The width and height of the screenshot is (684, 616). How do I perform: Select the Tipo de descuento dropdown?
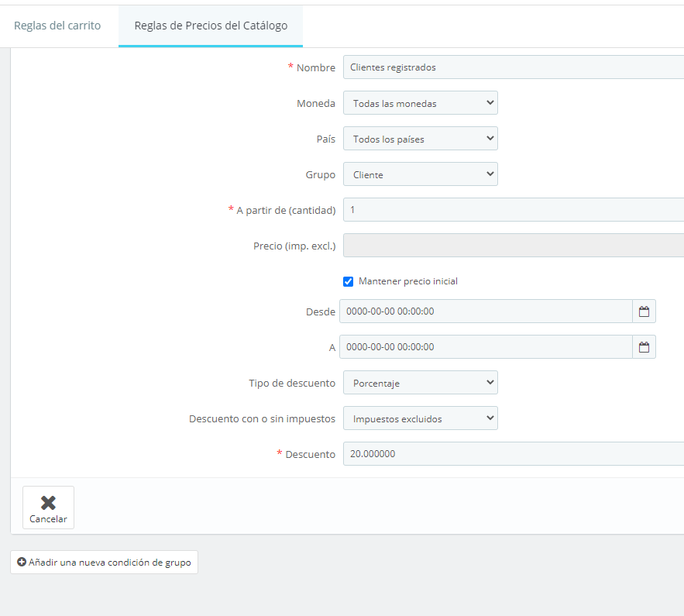[420, 383]
